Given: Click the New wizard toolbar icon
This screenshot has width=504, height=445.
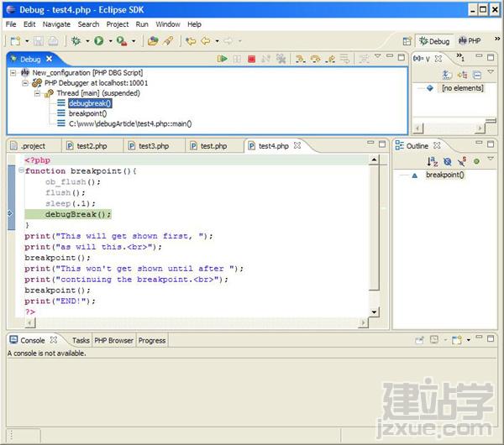Looking at the screenshot, I should [x=15, y=41].
